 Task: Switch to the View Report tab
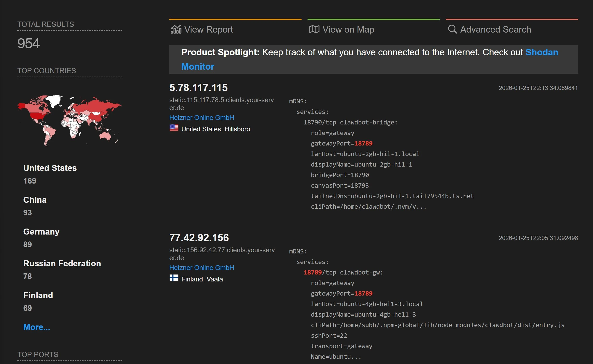point(208,29)
